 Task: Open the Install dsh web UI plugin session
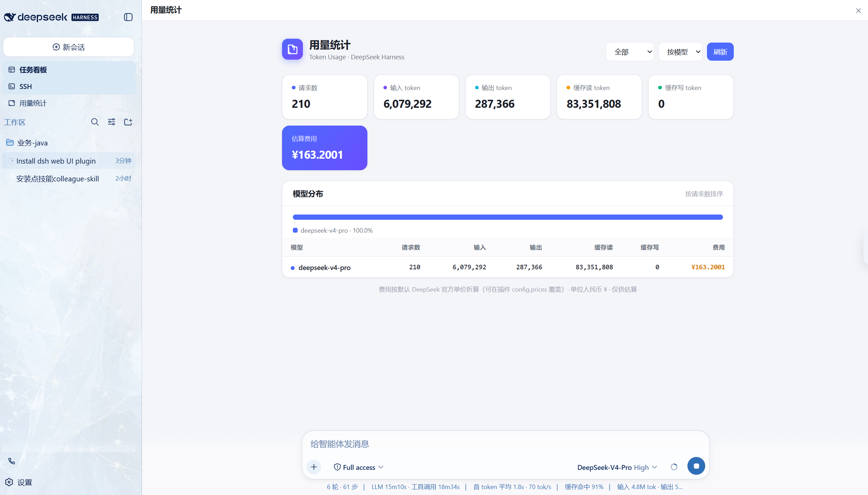[x=69, y=161]
